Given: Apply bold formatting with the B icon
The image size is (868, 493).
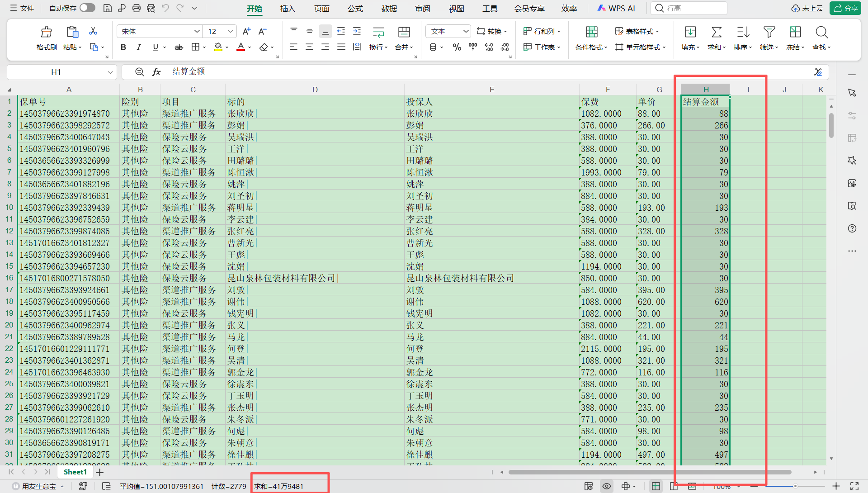Looking at the screenshot, I should coord(123,47).
